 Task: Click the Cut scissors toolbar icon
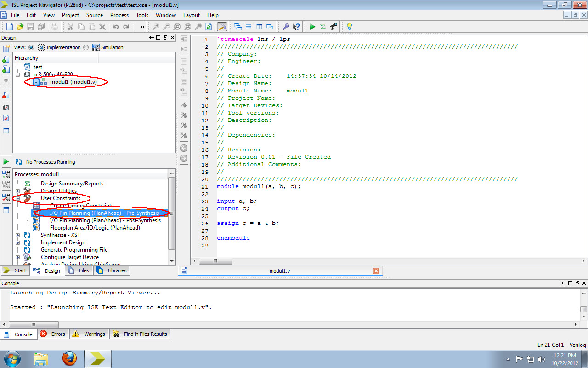70,26
